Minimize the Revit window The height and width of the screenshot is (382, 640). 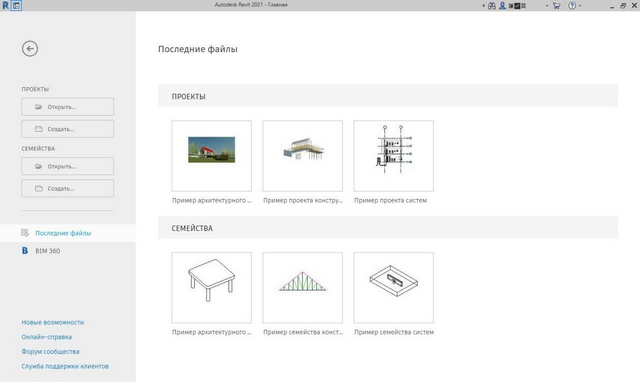pos(612,6)
